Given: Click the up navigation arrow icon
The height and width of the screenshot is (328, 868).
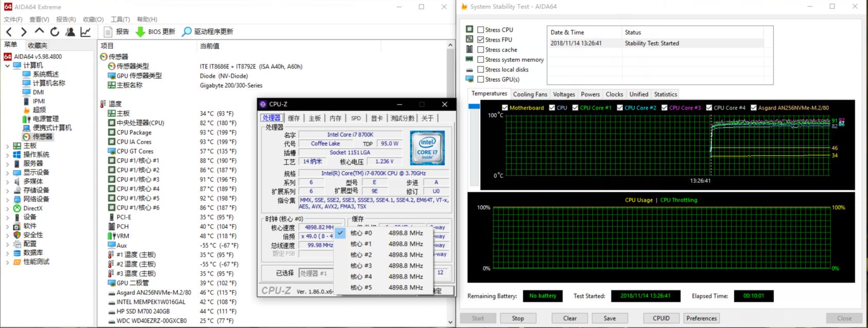Looking at the screenshot, I should click(39, 32).
